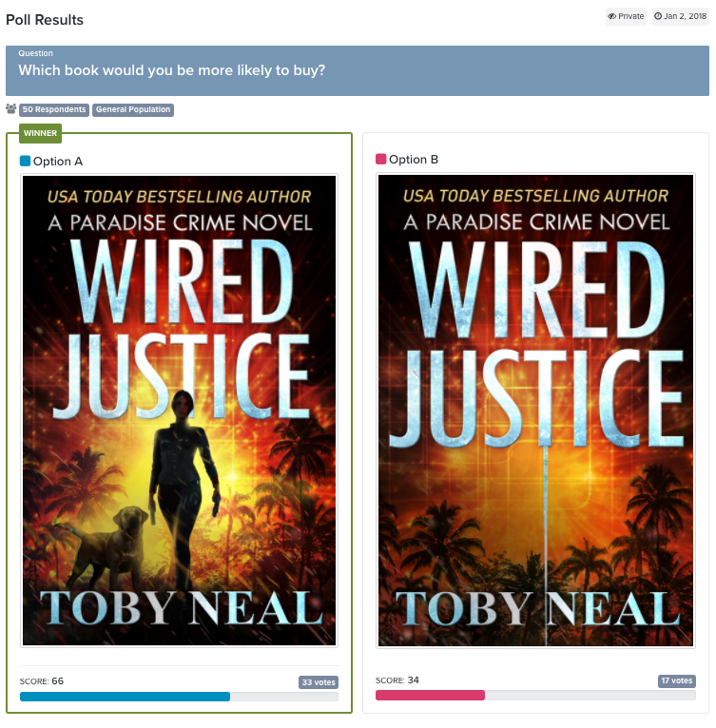Click the pink Option B color square
This screenshot has height=728, width=716.
tap(381, 160)
